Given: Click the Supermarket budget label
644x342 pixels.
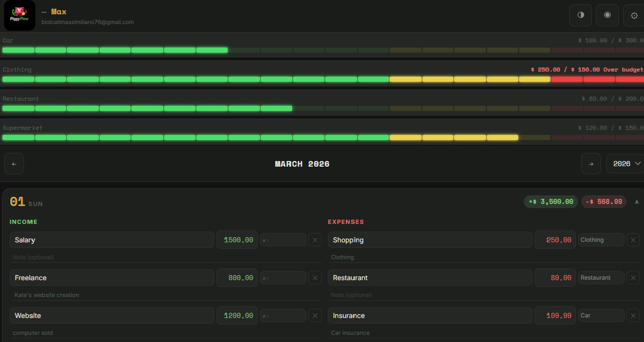Looking at the screenshot, I should point(23,128).
